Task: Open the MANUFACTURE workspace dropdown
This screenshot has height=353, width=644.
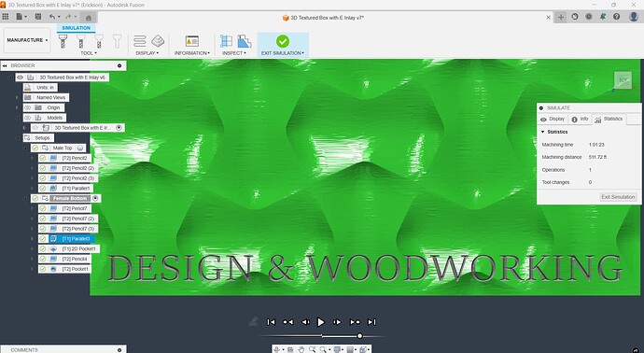Action: click(27, 40)
